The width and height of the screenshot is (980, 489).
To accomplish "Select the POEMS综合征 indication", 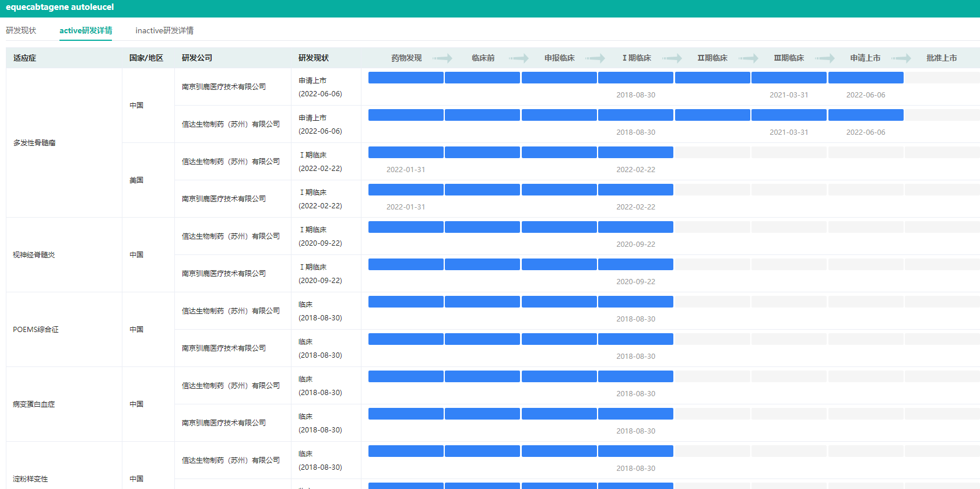I will point(36,330).
